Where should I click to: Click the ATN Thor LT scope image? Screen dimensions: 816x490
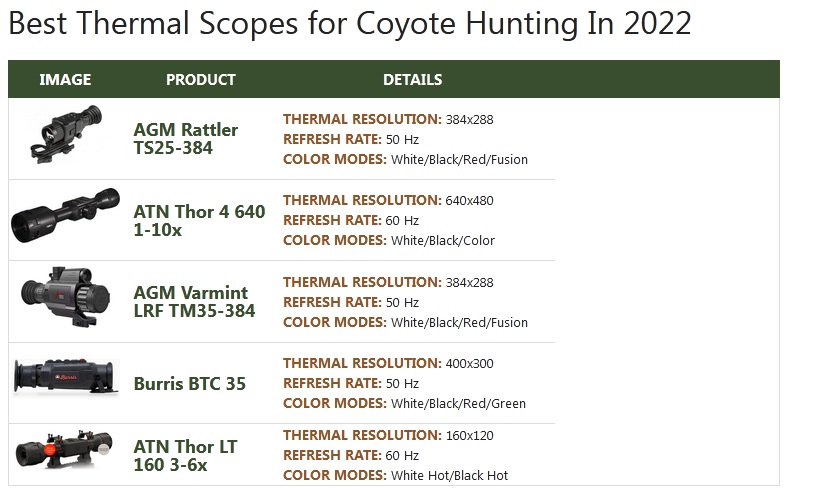pyautogui.click(x=65, y=452)
